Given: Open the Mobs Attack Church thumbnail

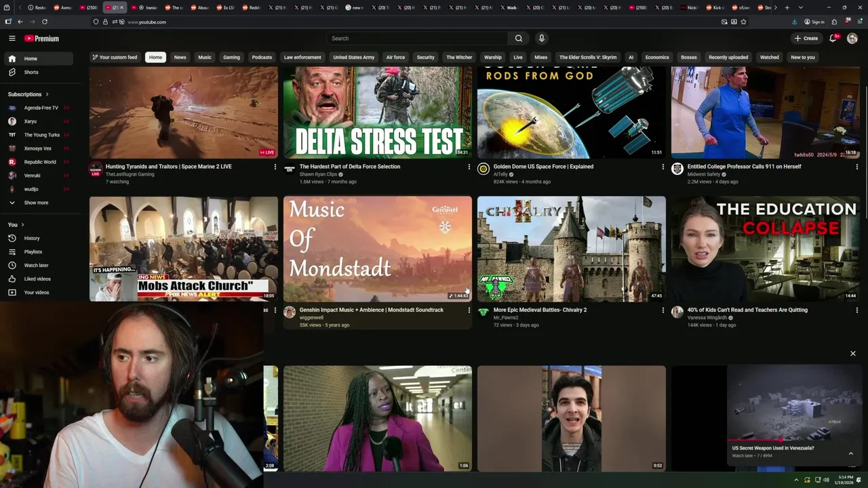Looking at the screenshot, I should (184, 249).
